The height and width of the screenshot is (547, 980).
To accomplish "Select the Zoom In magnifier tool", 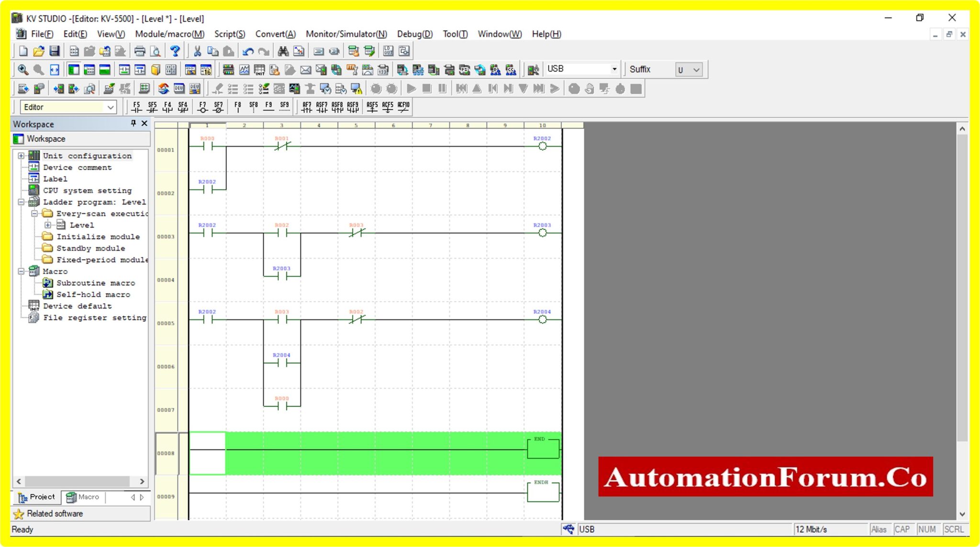I will coord(22,69).
